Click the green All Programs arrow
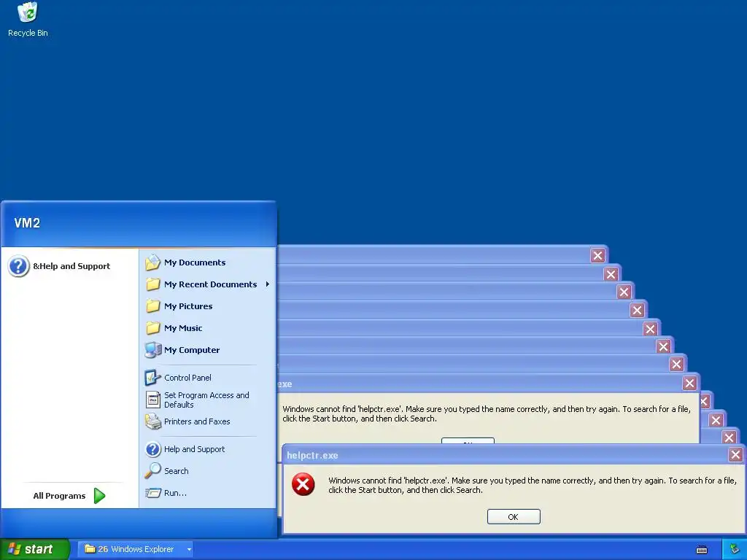 coord(99,496)
